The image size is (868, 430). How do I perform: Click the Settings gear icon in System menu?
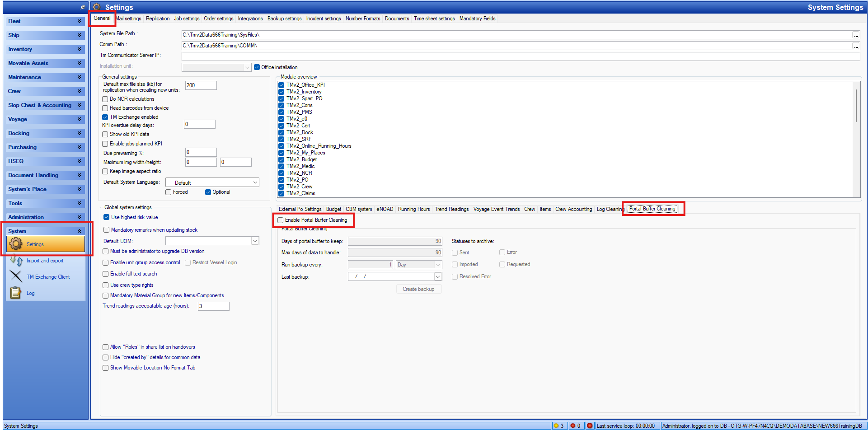point(17,244)
